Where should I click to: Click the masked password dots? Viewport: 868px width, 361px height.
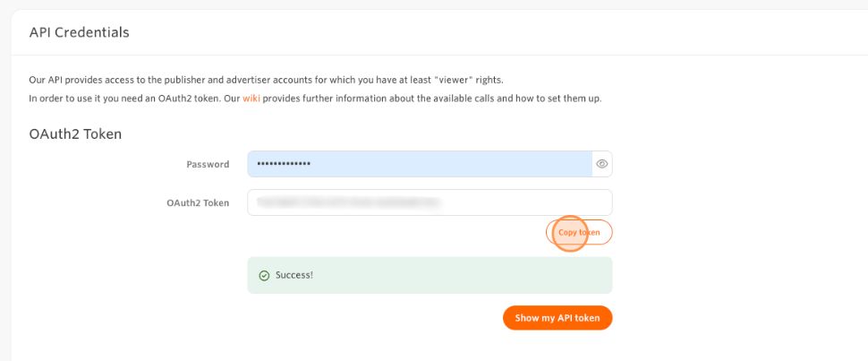point(284,165)
